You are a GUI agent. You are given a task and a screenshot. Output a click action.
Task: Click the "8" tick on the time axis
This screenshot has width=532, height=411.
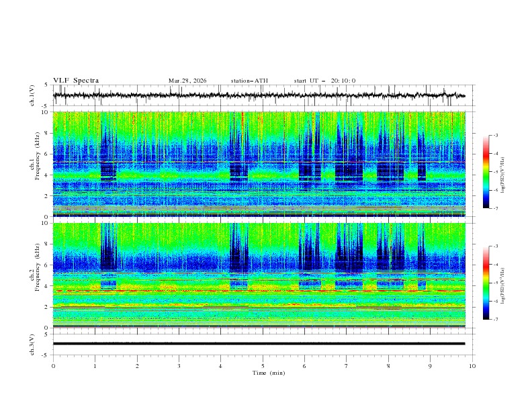click(388, 366)
